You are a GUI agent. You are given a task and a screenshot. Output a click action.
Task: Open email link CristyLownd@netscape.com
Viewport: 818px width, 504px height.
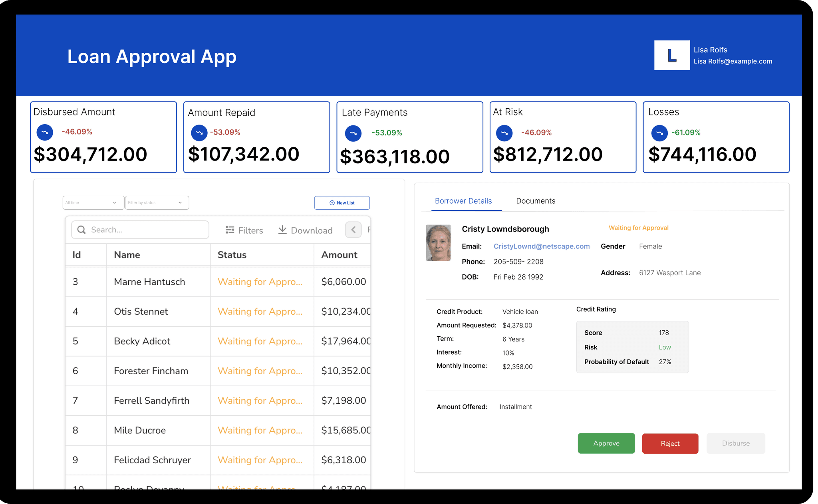(x=542, y=246)
